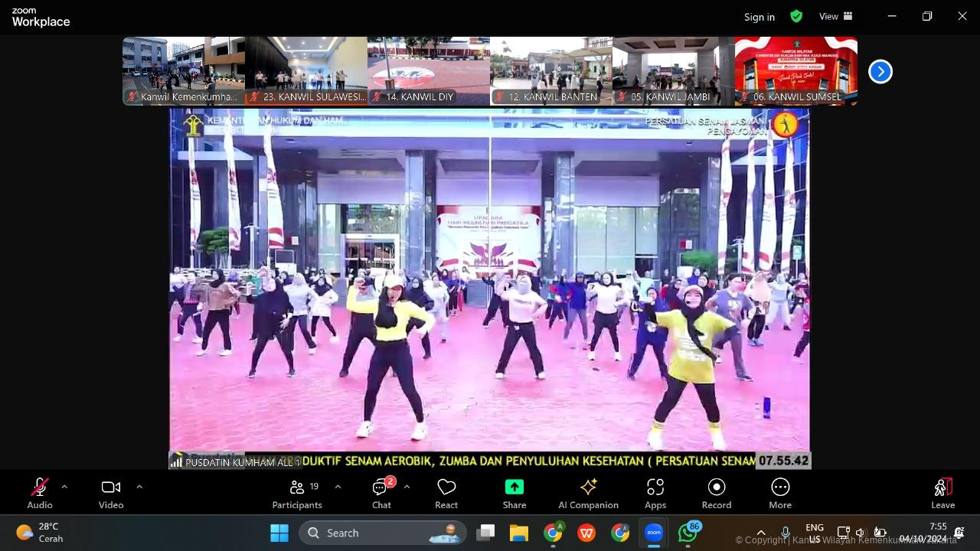Open Task View from the taskbar
Image resolution: width=980 pixels, height=551 pixels.
[485, 533]
